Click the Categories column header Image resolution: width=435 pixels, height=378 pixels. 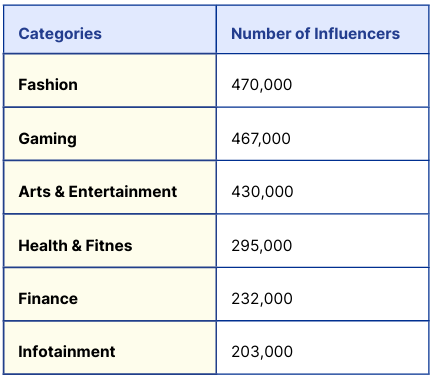click(x=110, y=29)
